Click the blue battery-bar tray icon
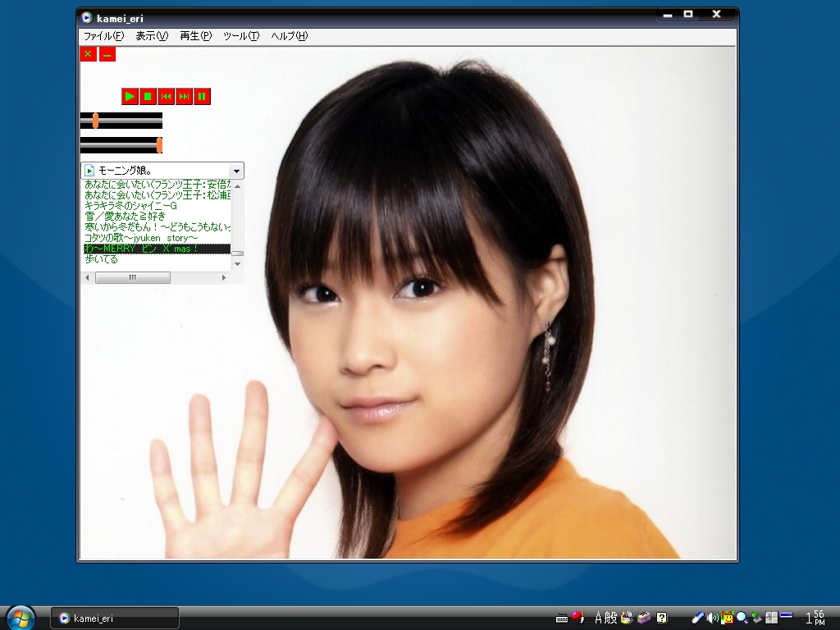The image size is (840, 630). coord(786,615)
